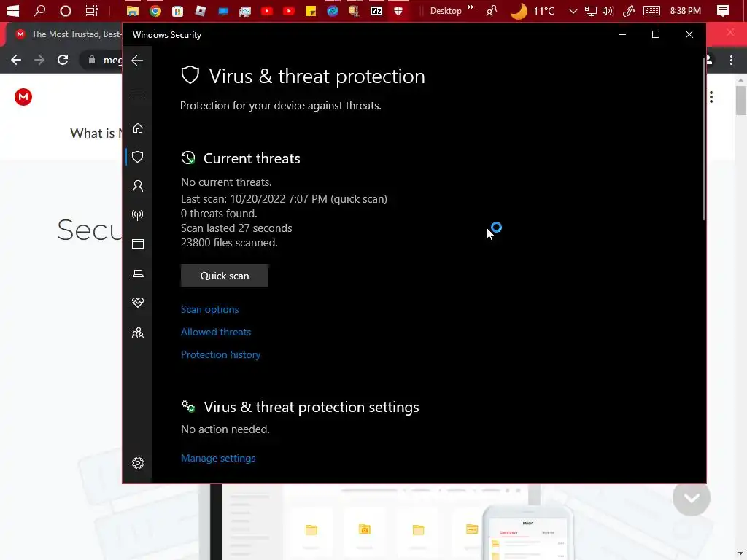Open Device security laptop icon
Image resolution: width=747 pixels, height=560 pixels.
[138, 273]
